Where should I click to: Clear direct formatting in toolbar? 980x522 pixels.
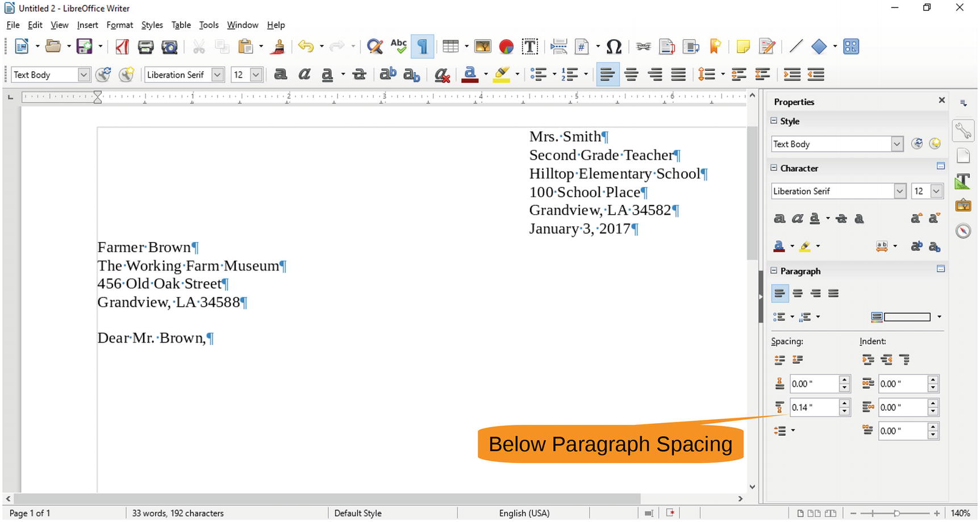(442, 75)
